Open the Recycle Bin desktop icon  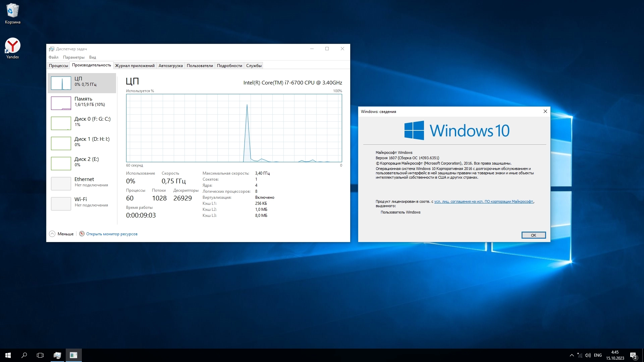(13, 13)
